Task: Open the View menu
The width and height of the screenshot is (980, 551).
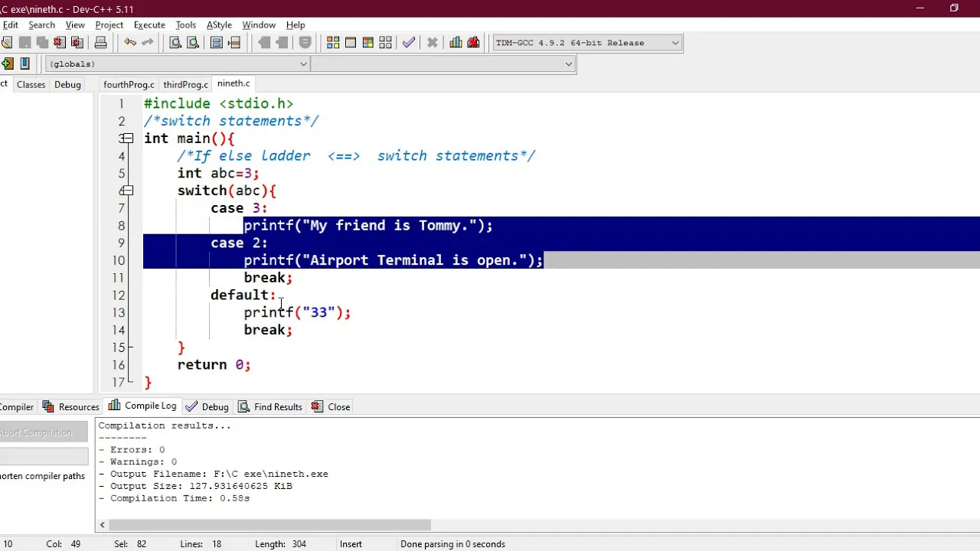Action: click(x=75, y=24)
